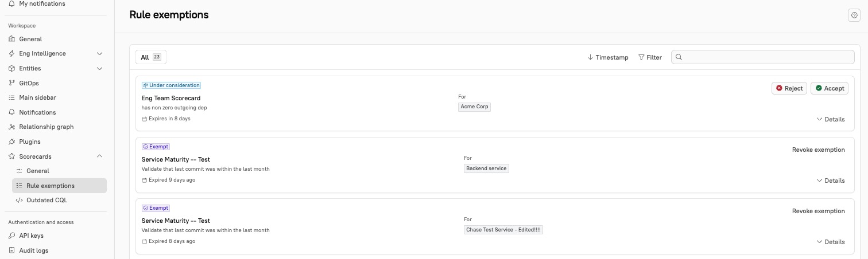Click the star icon beside Scorecards
Image resolution: width=868 pixels, height=259 pixels.
tap(11, 156)
